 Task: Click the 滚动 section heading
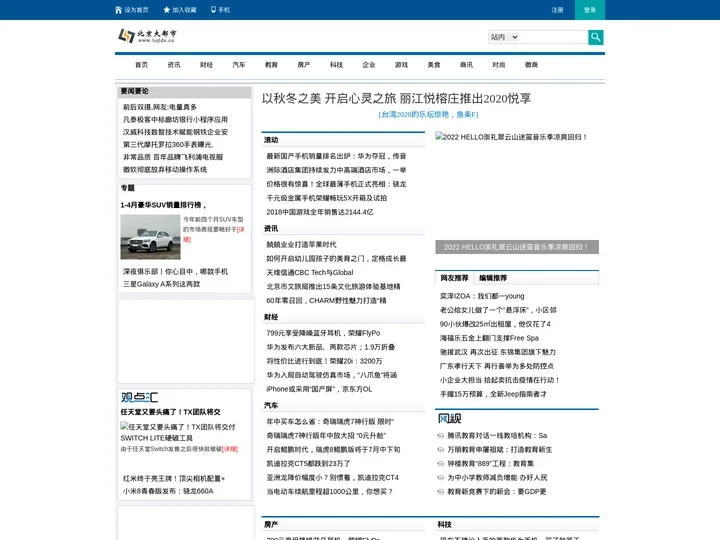click(x=271, y=140)
